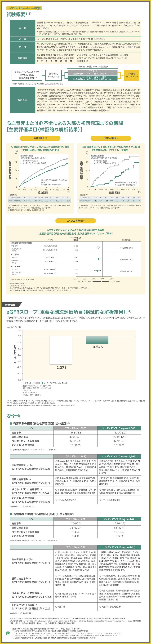The height and width of the screenshot is (644, 151).
Task: Select the 全体集団 yellow pill label
Action: (x=40, y=138)
